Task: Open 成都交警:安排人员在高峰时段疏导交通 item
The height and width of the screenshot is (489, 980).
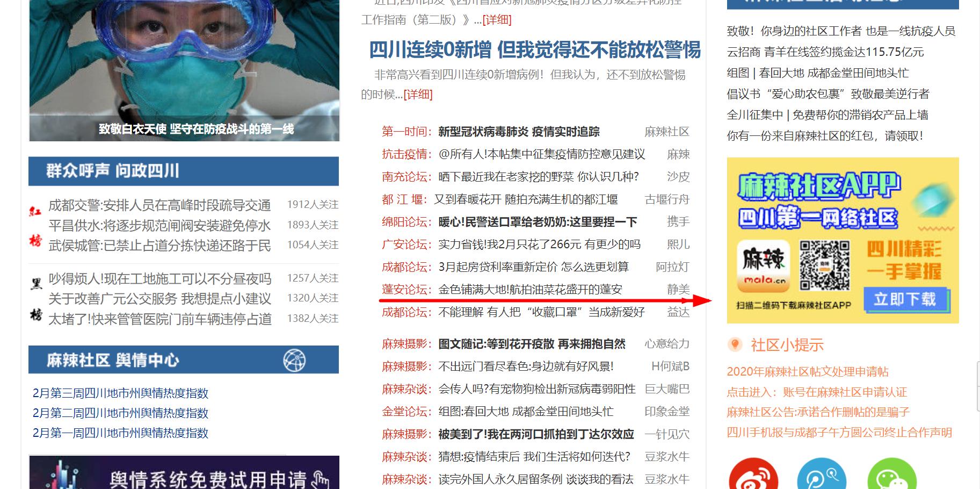Action: 159,205
